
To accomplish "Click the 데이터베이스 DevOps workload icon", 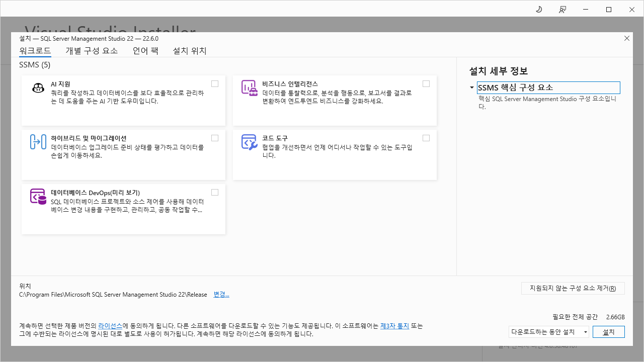I will point(38,197).
